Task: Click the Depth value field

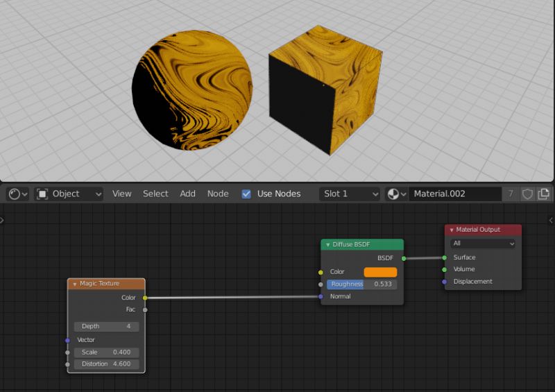Action: (x=106, y=326)
